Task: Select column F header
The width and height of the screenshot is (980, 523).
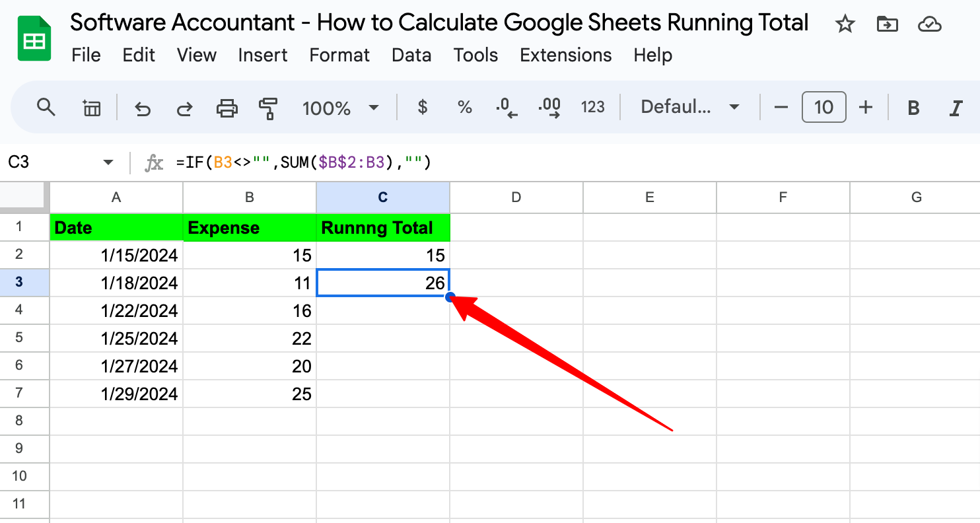Action: (x=783, y=197)
